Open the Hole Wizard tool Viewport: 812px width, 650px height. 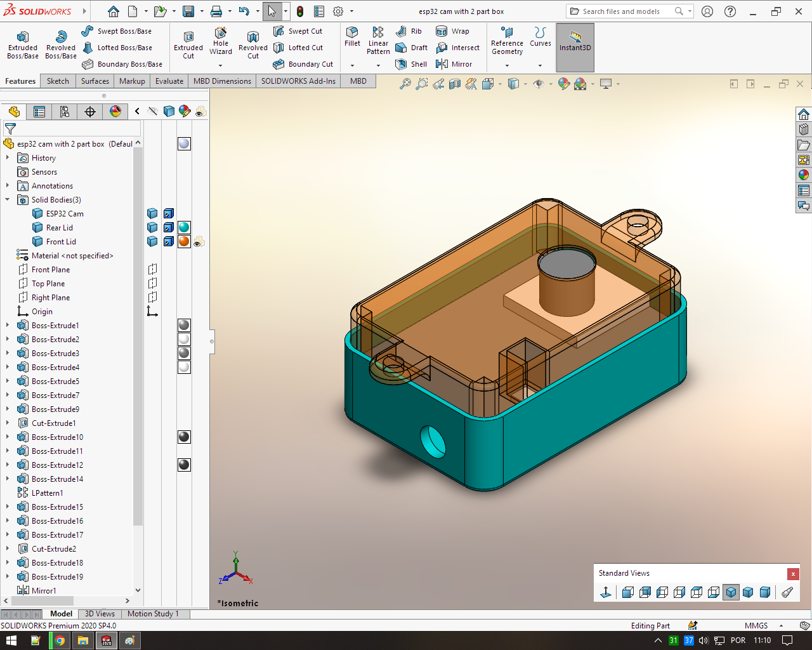[x=221, y=41]
